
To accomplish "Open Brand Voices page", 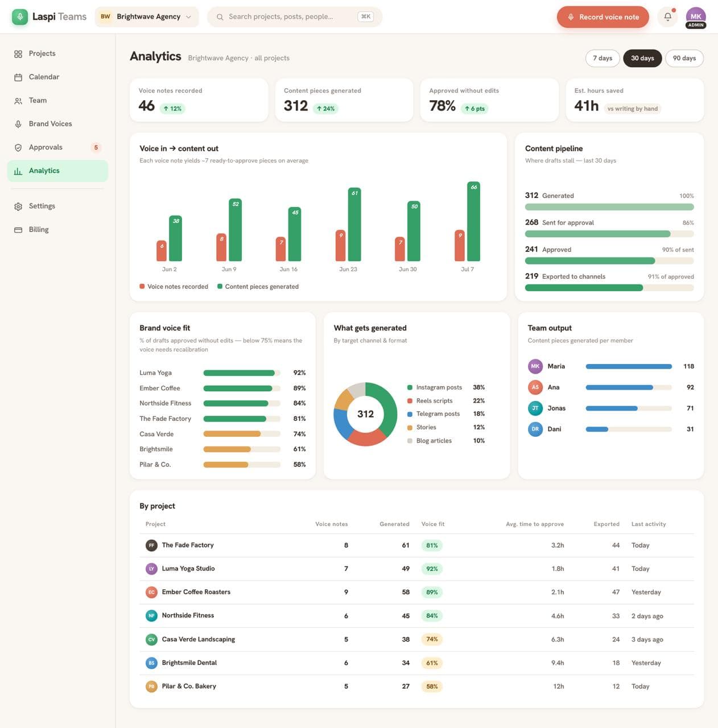I will (57, 123).
